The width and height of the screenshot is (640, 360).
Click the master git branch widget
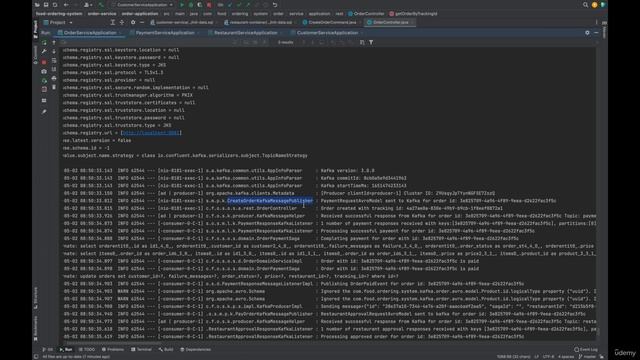(587, 357)
